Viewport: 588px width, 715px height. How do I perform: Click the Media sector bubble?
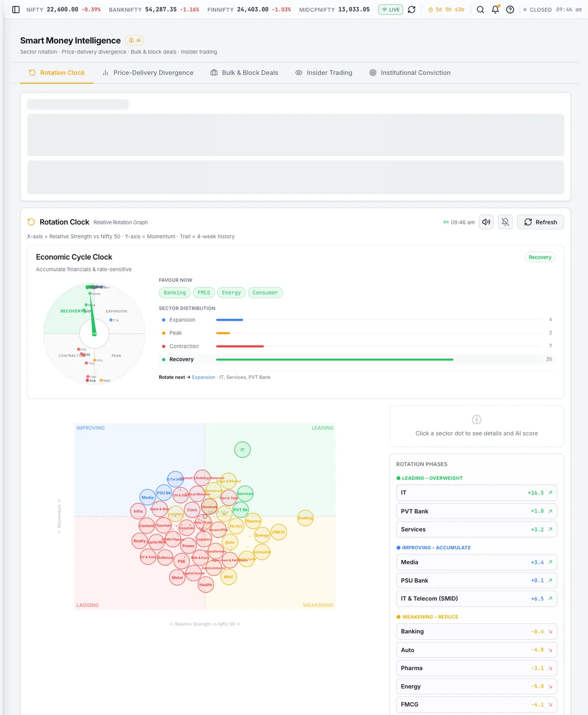pos(148,497)
